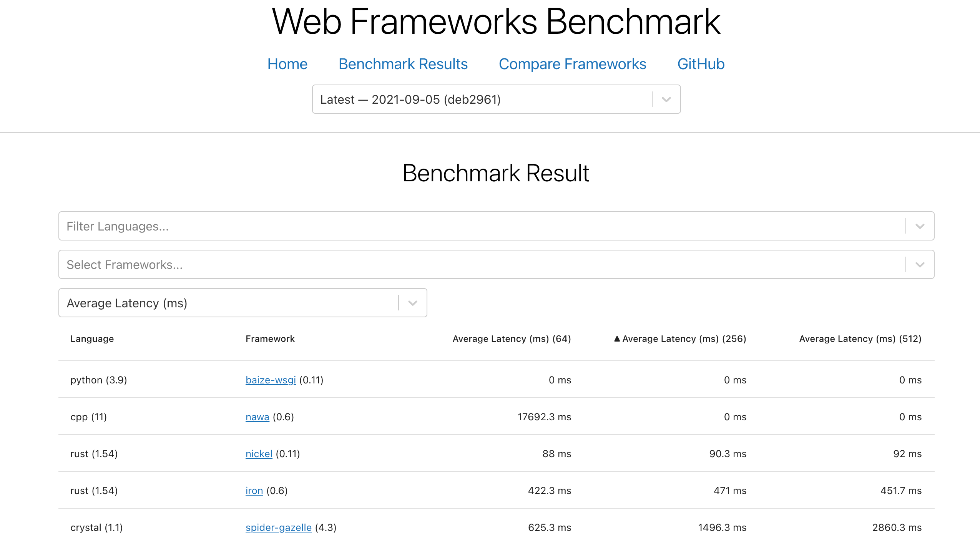Viewport: 980px width, 544px height.
Task: Open the Benchmark Results page
Action: (x=403, y=64)
